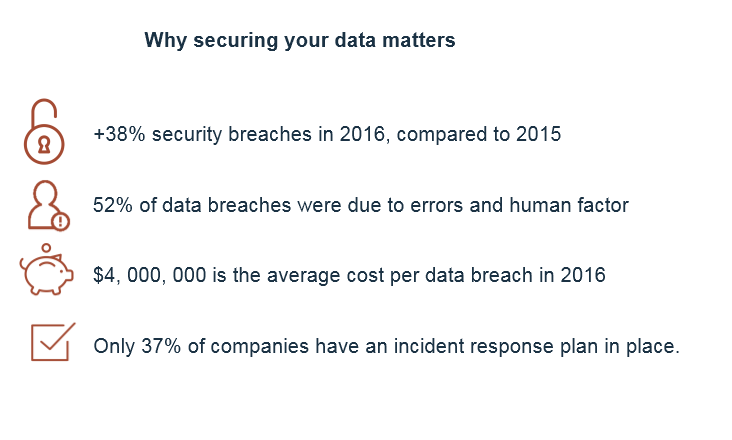Screen dimensions: 732x440
Task: Click the checked box icon
Action: pyautogui.click(x=53, y=342)
